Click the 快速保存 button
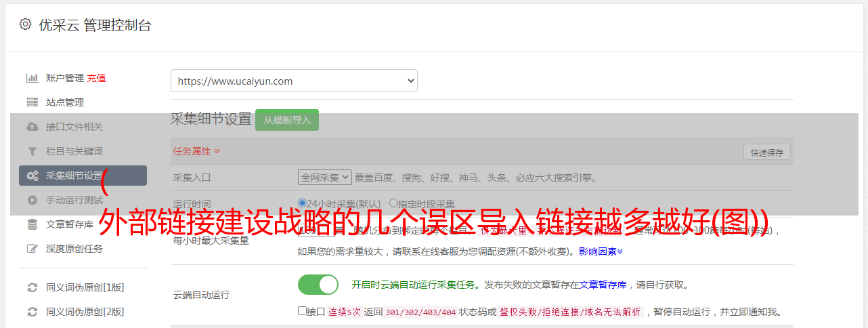Image resolution: width=868 pixels, height=328 pixels. [x=767, y=152]
